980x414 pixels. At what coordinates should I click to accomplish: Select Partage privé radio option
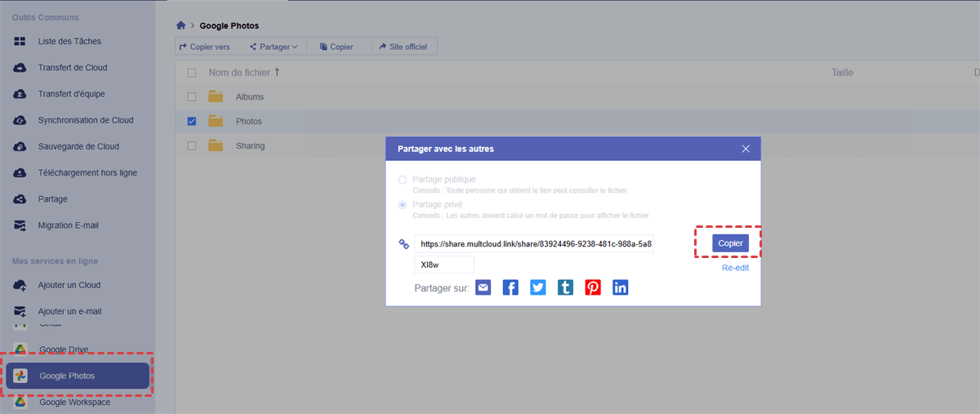click(403, 205)
